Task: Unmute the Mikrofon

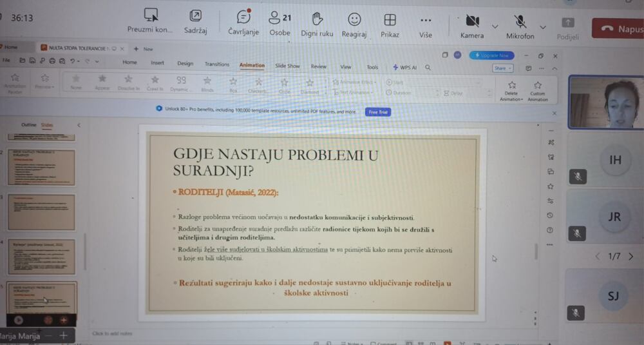Action: coord(520,21)
